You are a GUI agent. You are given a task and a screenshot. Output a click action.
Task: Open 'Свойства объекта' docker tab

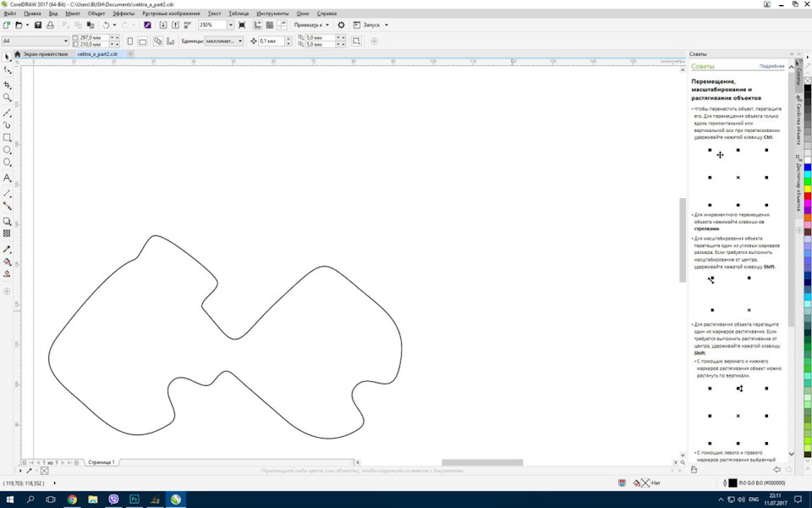coord(798,121)
